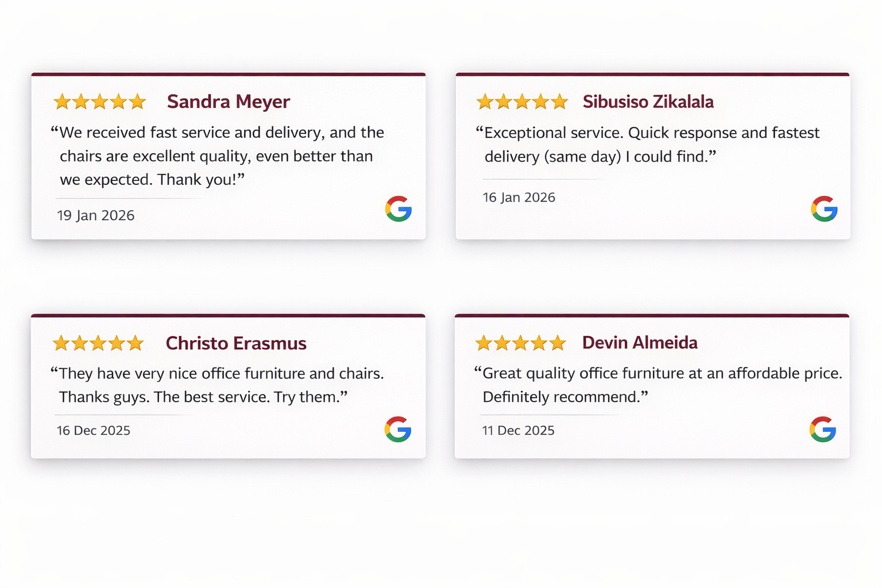This screenshot has height=588, width=882.
Task: Click five-star rating on Devin Almeida's review
Action: click(520, 343)
